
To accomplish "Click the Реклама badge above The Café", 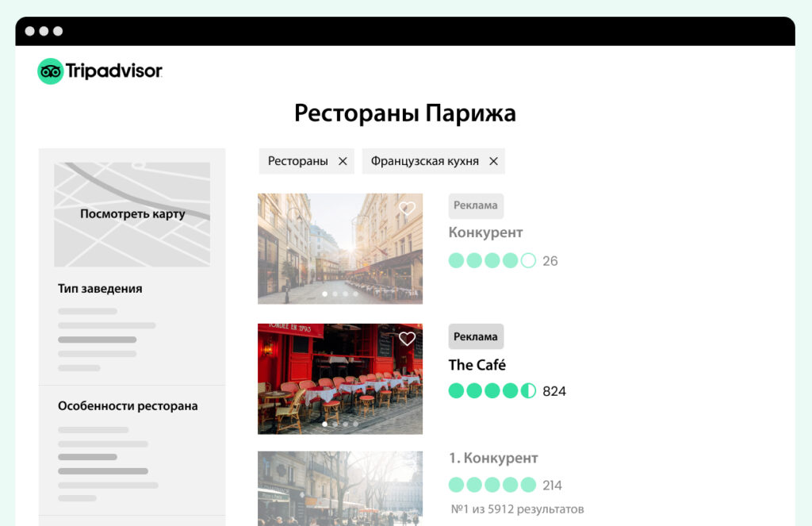I will (476, 336).
